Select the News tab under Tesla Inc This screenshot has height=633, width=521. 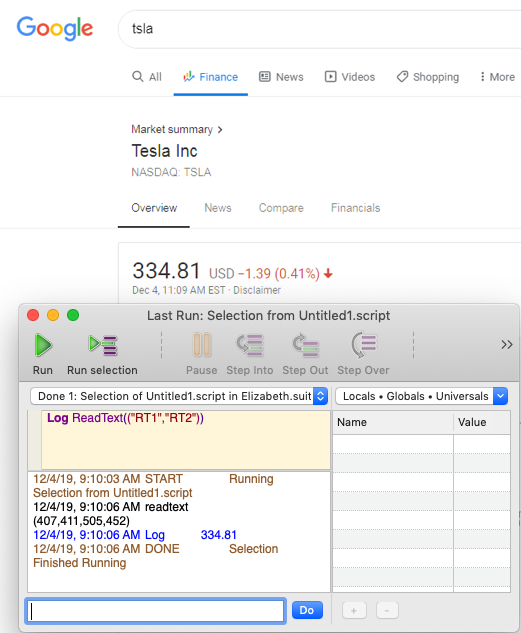pyautogui.click(x=218, y=208)
